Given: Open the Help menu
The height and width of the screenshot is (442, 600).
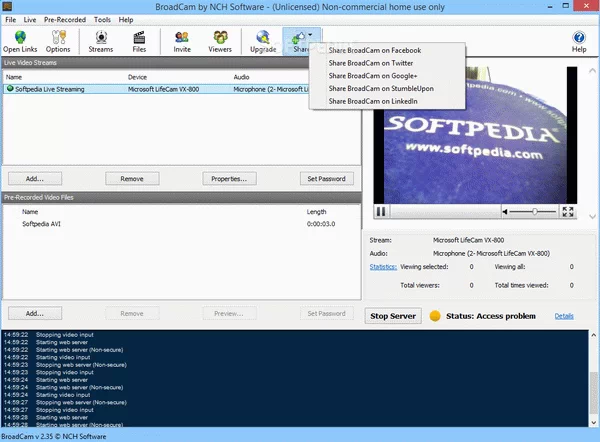Looking at the screenshot, I should (126, 20).
